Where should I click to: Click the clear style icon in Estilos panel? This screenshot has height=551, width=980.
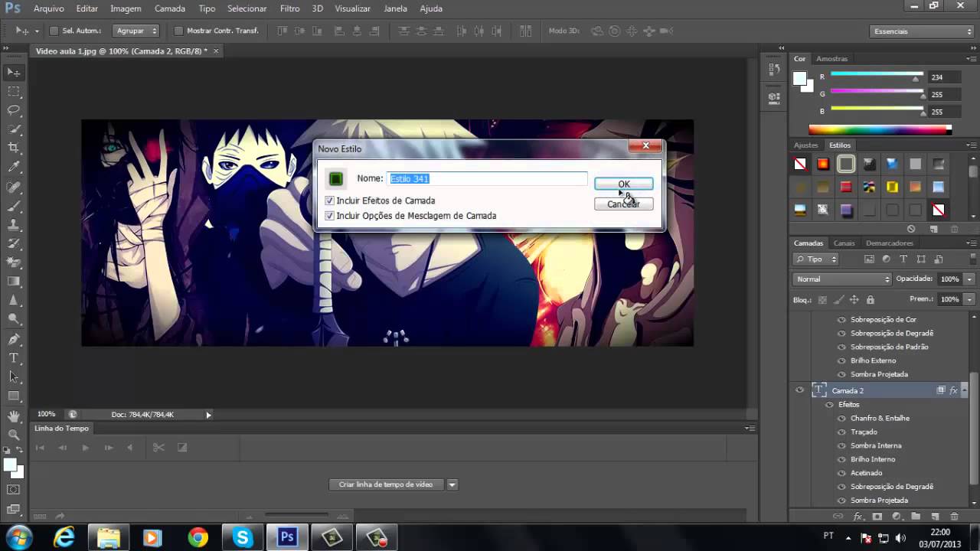click(910, 229)
